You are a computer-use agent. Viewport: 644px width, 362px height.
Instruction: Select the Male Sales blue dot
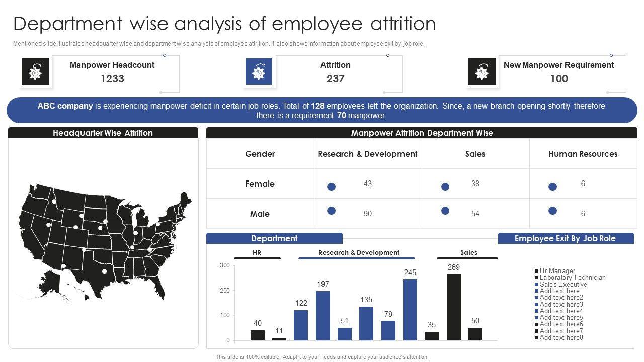pos(445,211)
